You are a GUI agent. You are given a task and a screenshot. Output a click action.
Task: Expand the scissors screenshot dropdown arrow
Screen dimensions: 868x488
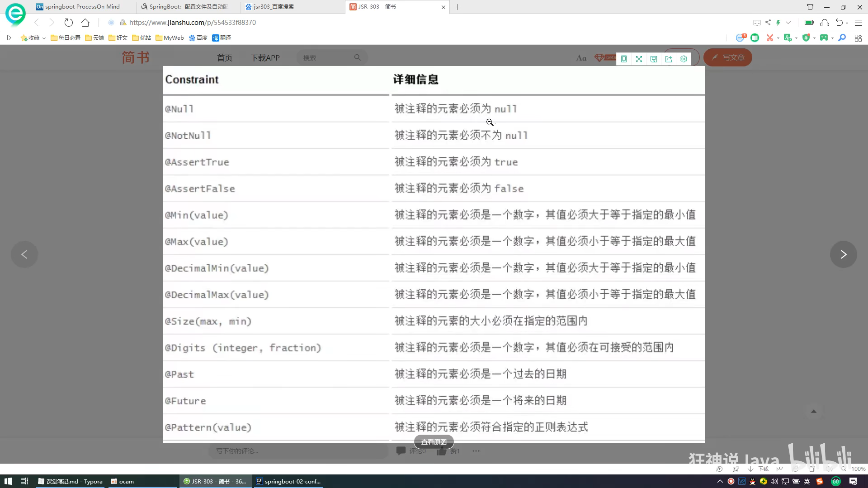coord(778,38)
